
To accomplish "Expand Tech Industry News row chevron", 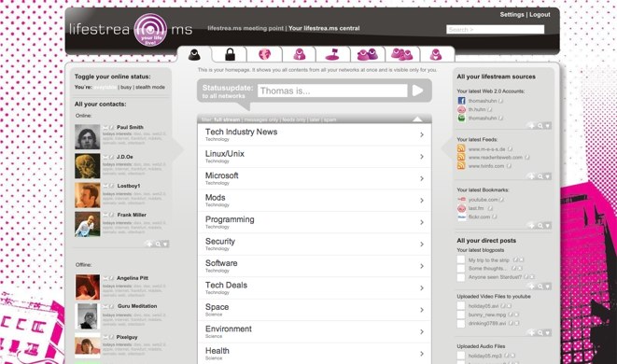I will pos(421,134).
